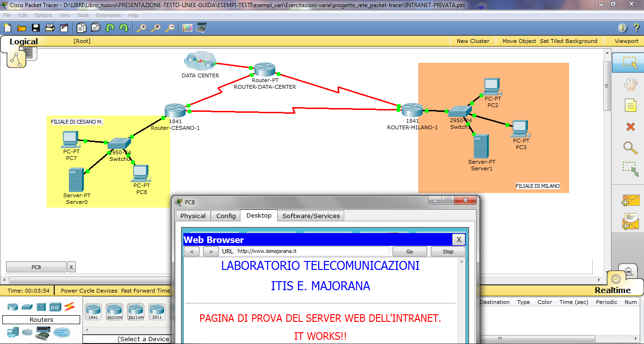Image resolution: width=644 pixels, height=344 pixels.
Task: Zoom out with minus magnifier
Action: click(169, 28)
